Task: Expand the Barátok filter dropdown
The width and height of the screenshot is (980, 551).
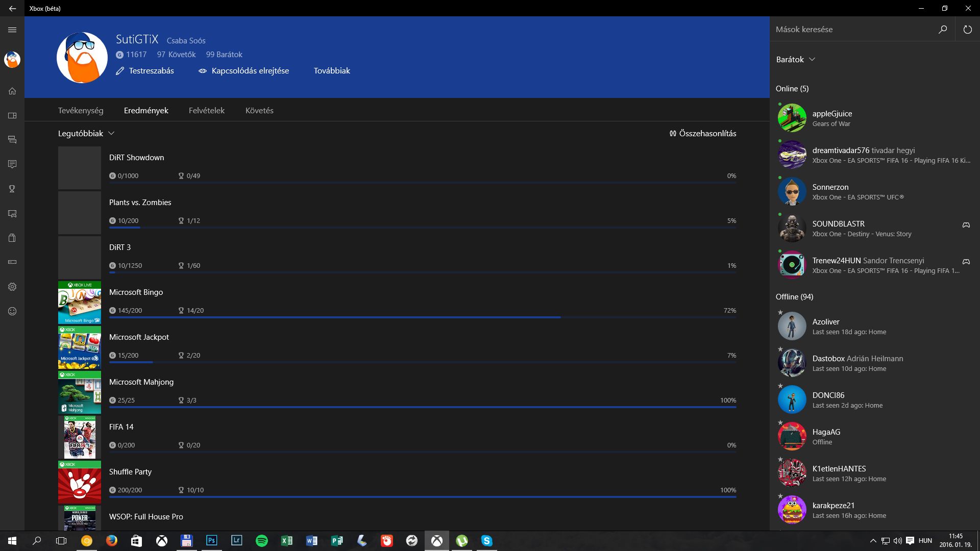Action: (x=795, y=60)
